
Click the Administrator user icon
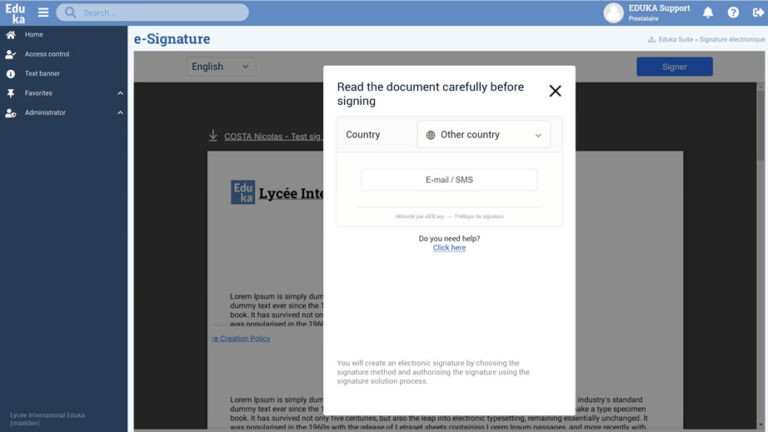[x=10, y=113]
